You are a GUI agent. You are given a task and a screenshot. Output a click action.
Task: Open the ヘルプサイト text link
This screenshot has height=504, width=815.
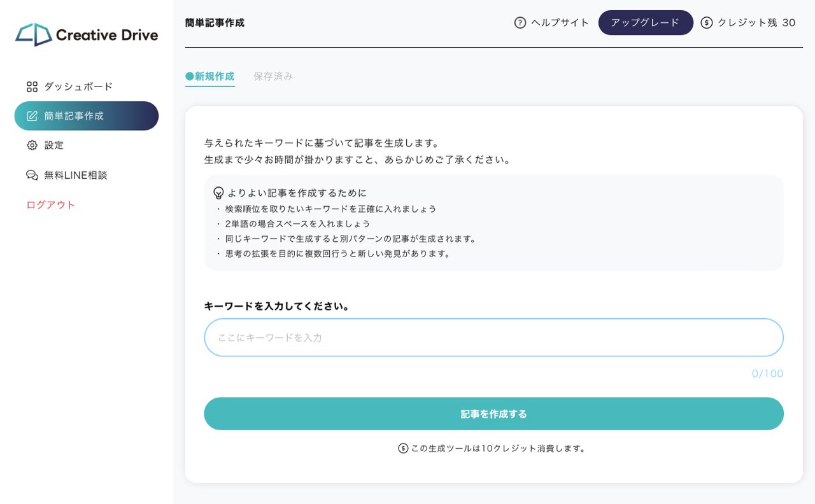pyautogui.click(x=560, y=23)
